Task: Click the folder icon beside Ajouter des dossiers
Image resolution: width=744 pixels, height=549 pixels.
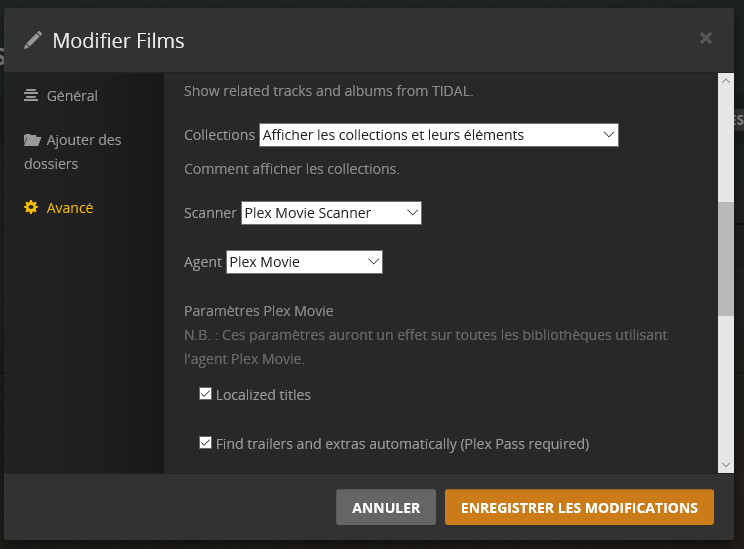Action: pos(32,140)
